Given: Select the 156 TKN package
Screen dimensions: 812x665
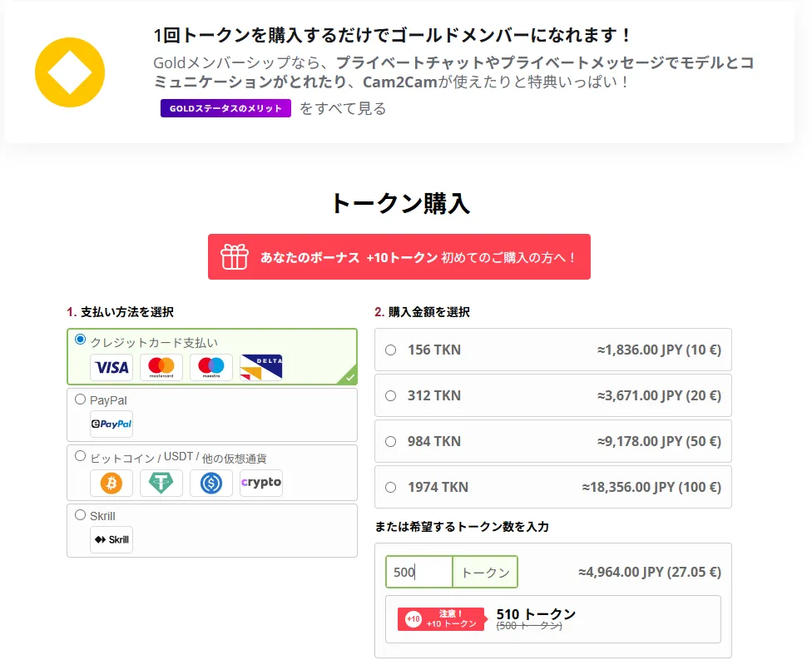Looking at the screenshot, I should 391,350.
